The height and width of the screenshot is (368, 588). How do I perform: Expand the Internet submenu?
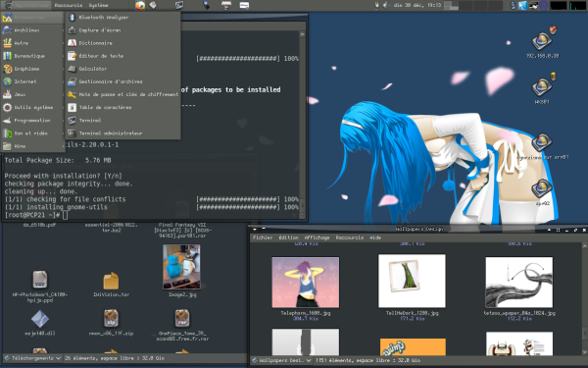(x=32, y=81)
